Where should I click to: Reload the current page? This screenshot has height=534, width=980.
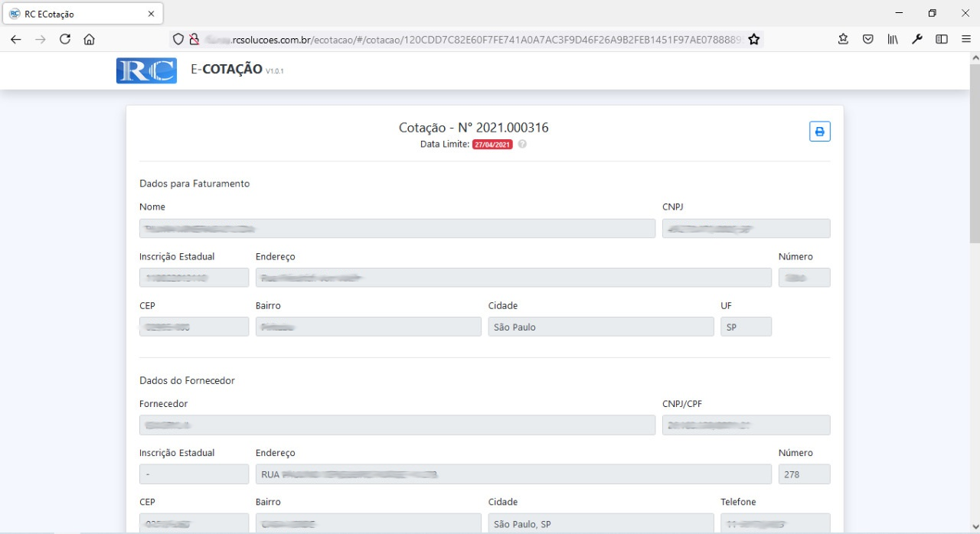65,39
